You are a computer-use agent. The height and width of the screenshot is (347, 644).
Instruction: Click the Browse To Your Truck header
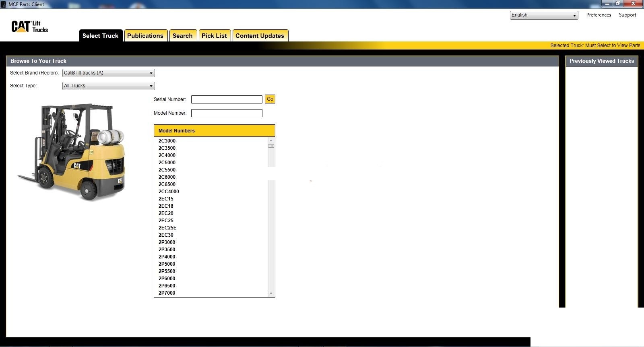[283, 61]
